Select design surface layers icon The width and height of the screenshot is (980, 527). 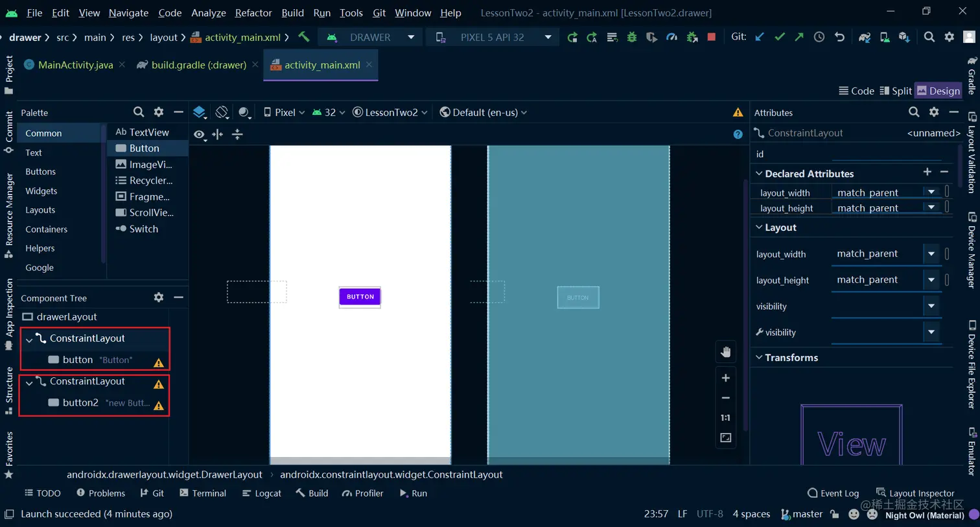(x=200, y=112)
